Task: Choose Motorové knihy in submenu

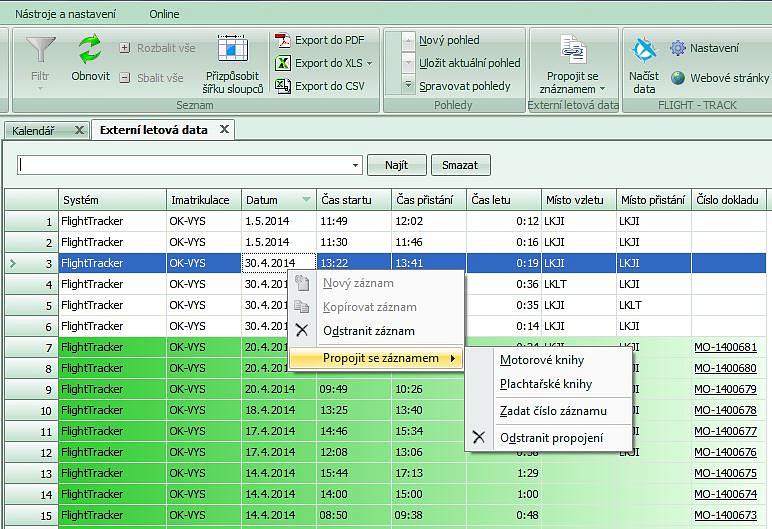Action: tap(542, 360)
